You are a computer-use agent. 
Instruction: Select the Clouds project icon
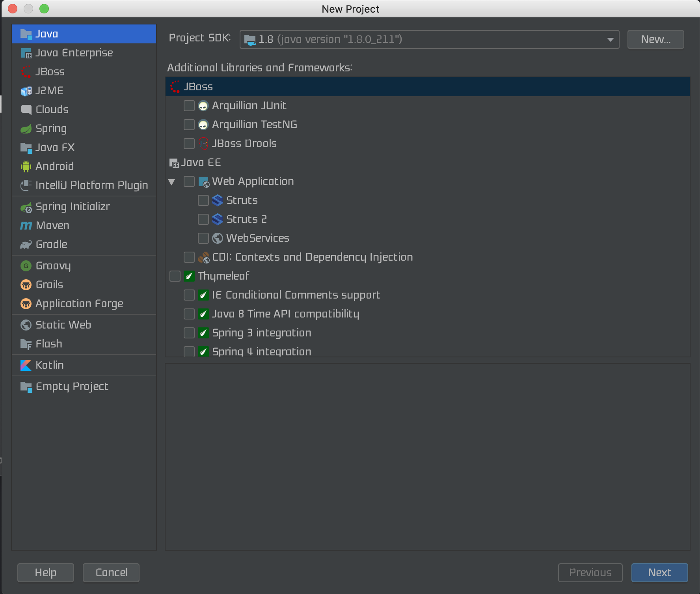point(26,110)
